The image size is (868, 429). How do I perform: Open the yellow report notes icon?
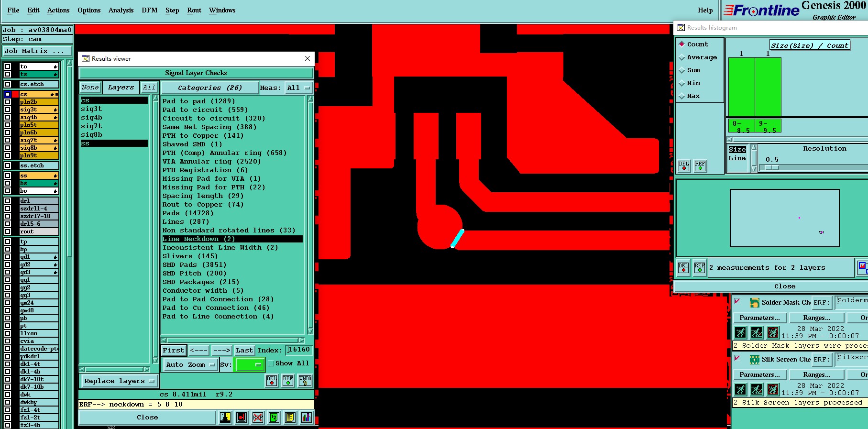290,418
